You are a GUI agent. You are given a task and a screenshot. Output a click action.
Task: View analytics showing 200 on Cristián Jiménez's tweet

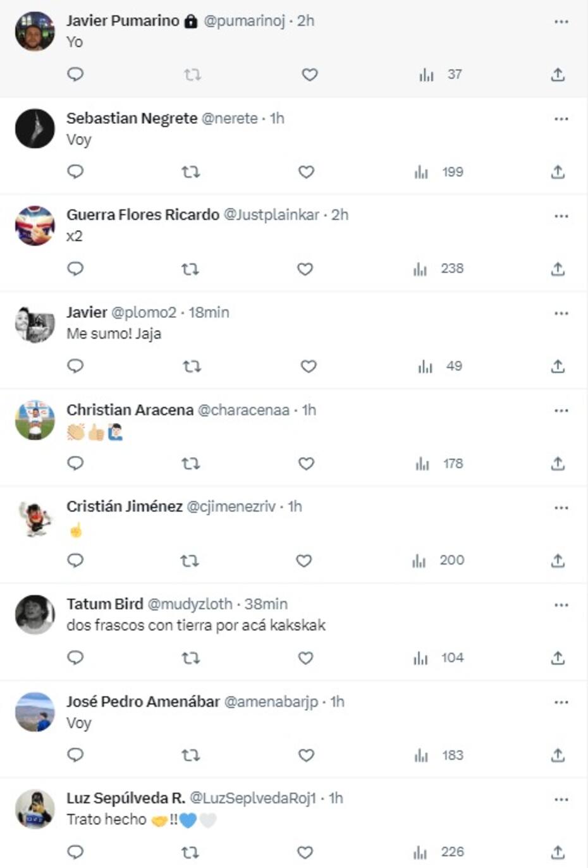point(438,561)
